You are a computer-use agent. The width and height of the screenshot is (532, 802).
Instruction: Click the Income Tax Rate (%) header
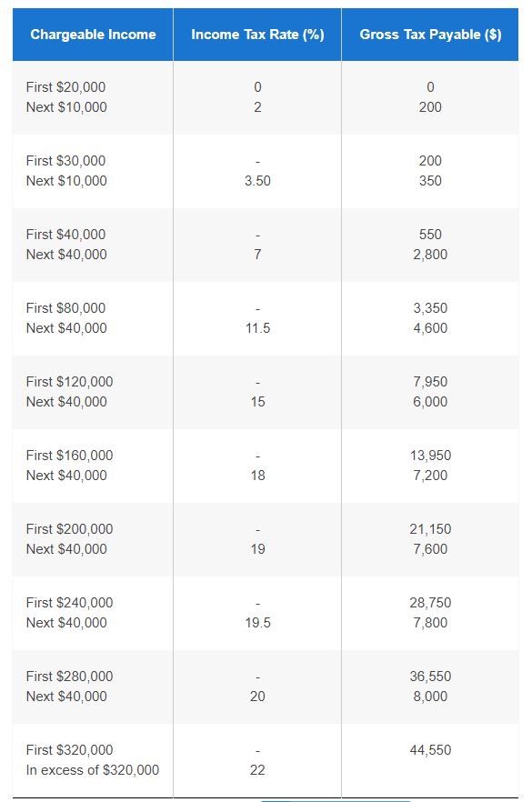[x=257, y=35]
